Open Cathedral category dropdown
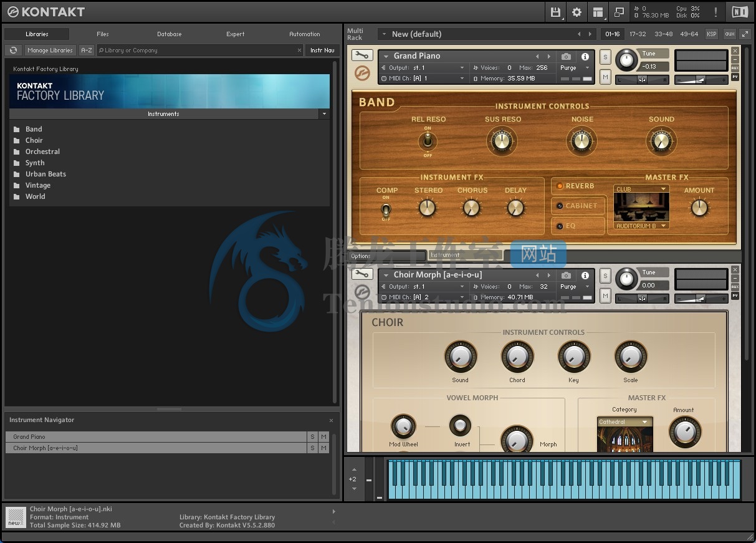756x543 pixels. 624,422
